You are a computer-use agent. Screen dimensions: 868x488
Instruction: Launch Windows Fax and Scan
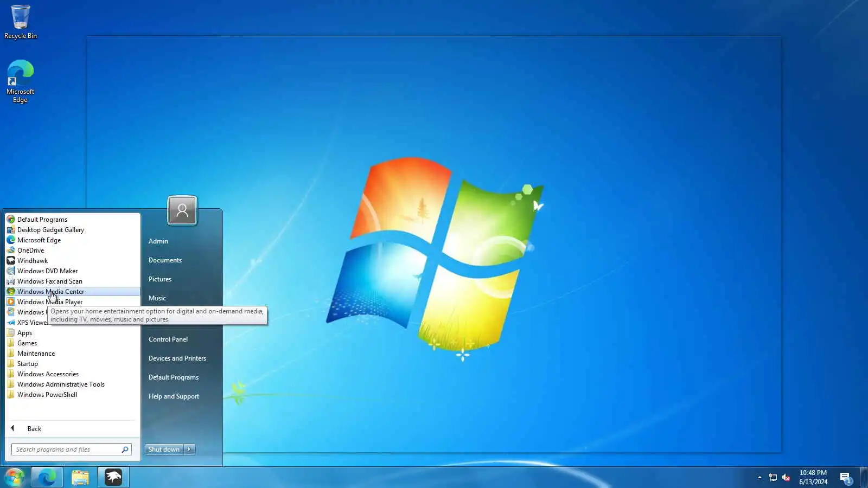click(x=73, y=281)
